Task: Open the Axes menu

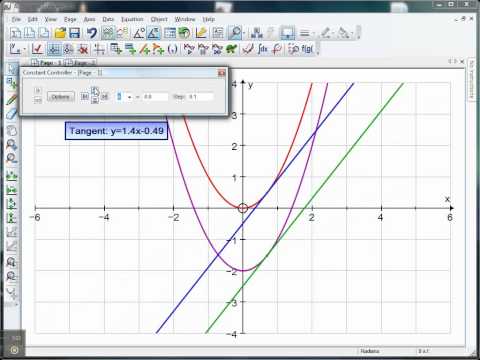Action: [89, 19]
